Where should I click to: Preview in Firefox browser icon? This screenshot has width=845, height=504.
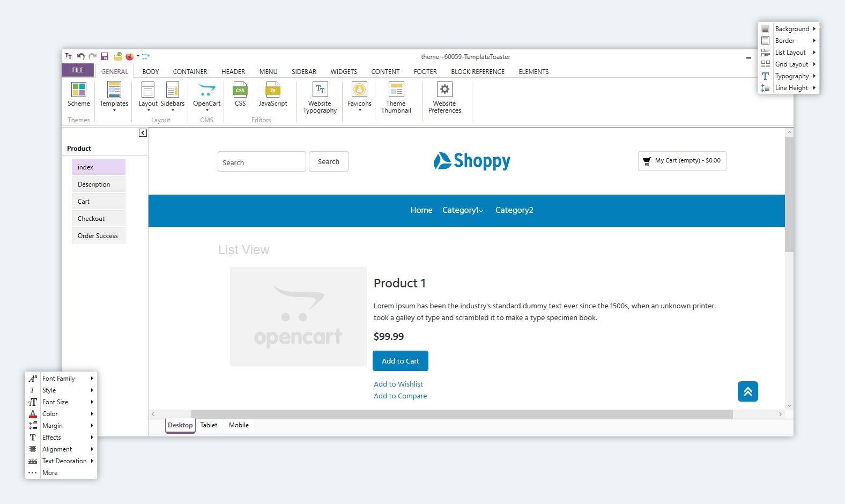tap(130, 56)
